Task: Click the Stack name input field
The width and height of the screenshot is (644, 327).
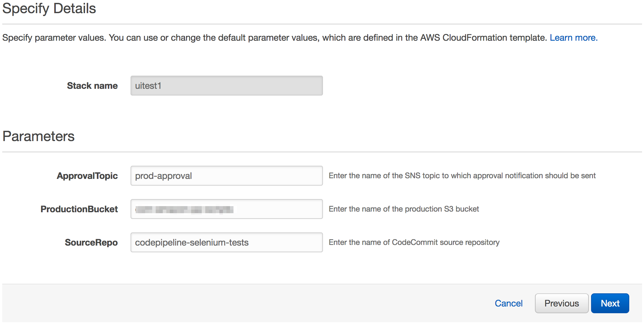Action: pos(226,86)
